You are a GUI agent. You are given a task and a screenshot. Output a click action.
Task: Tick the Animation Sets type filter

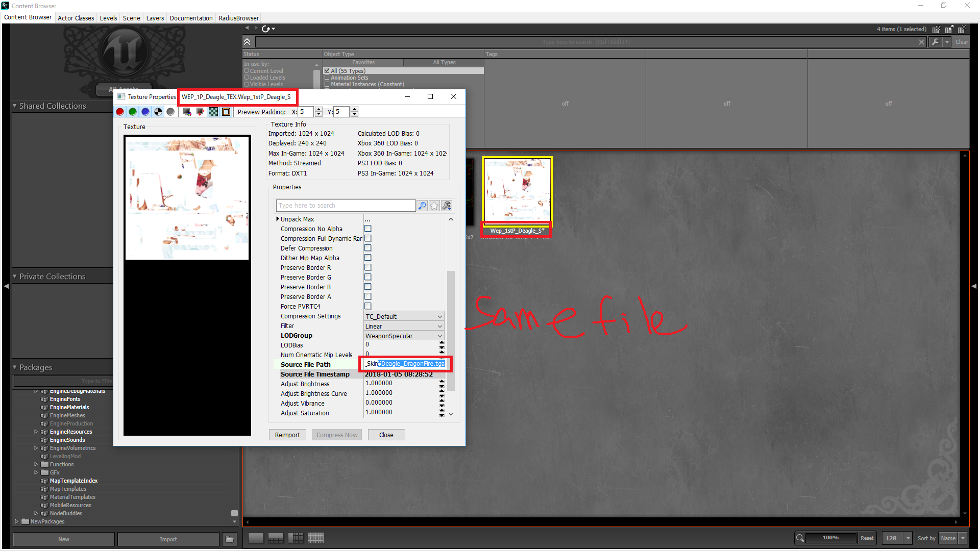(x=327, y=78)
